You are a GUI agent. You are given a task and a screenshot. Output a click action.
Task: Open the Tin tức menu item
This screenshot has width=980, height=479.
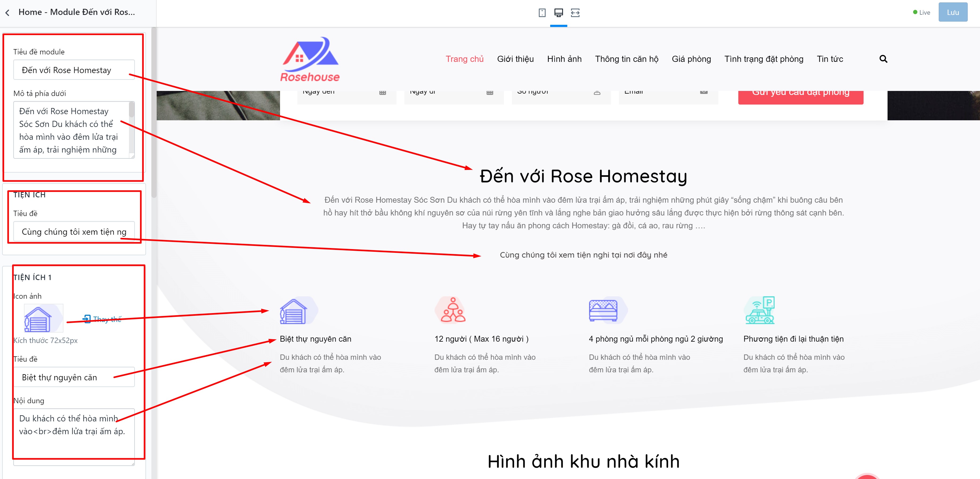pyautogui.click(x=830, y=59)
